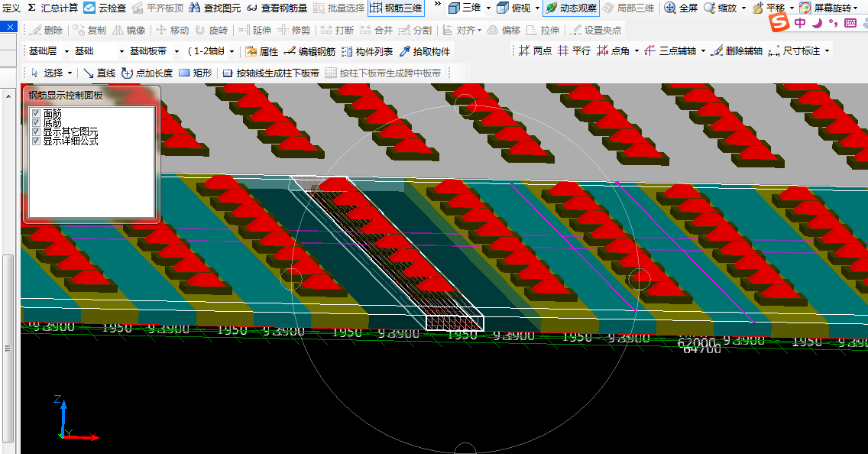Click the 汇总计算 sigma icon
This screenshot has width=868, height=454.
[x=31, y=8]
